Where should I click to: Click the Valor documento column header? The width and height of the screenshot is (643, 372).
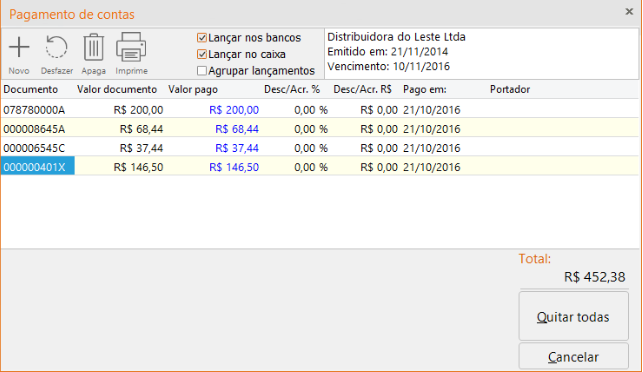[x=117, y=89]
